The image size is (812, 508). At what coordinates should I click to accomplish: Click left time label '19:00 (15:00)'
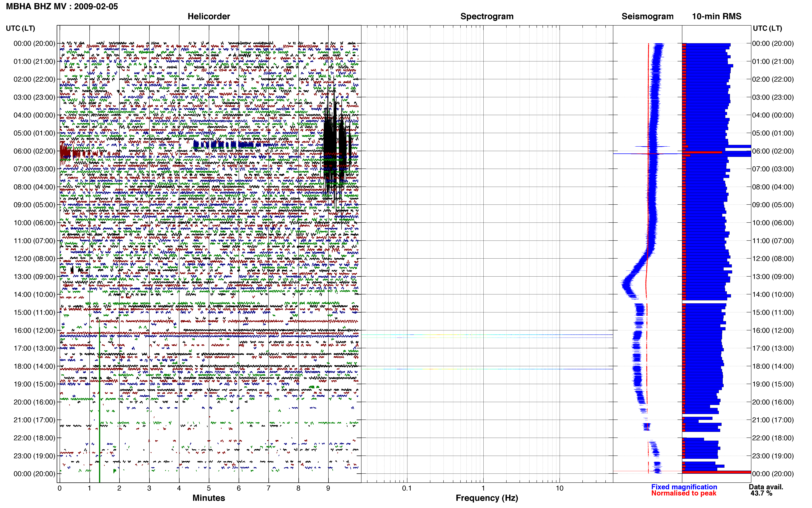tap(34, 384)
